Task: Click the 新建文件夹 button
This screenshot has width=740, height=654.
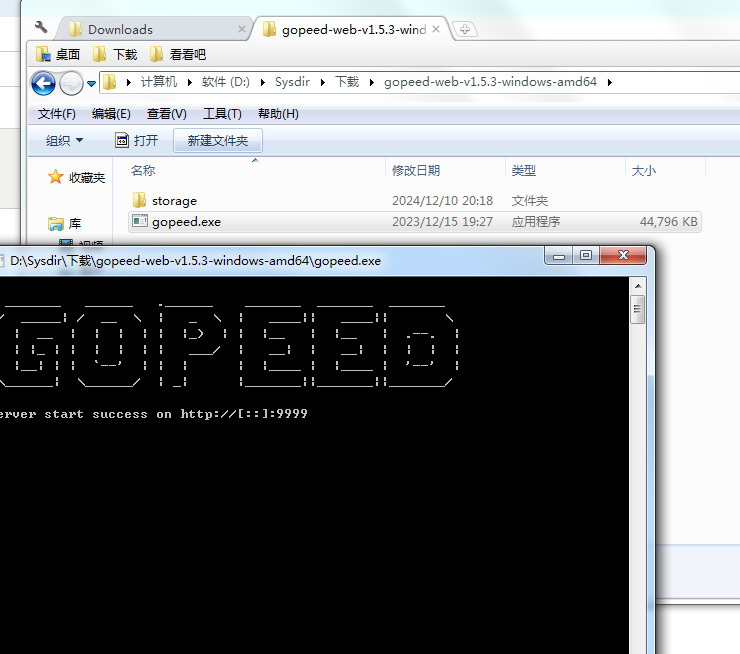Action: [218, 141]
